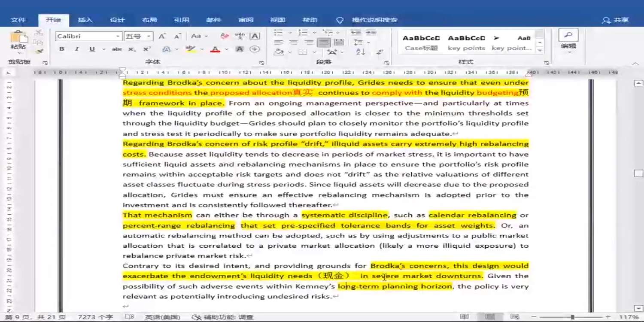644x322 pixels.
Task: Toggle Italic formatting
Action: click(77, 49)
